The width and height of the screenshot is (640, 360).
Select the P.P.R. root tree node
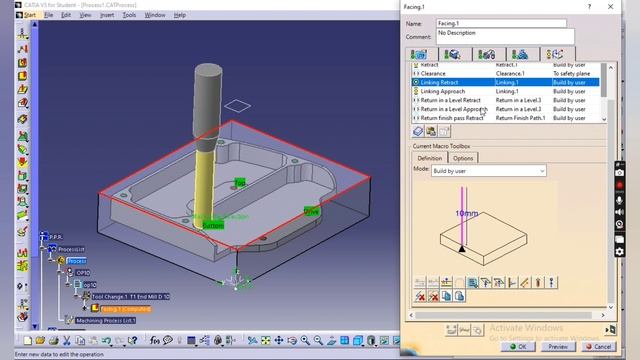[56, 237]
